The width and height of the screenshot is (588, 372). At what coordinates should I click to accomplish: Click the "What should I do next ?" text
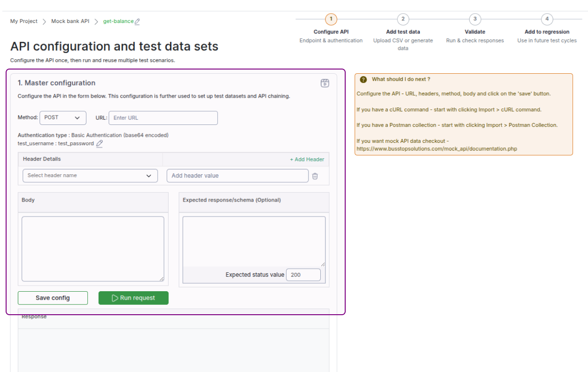point(401,79)
